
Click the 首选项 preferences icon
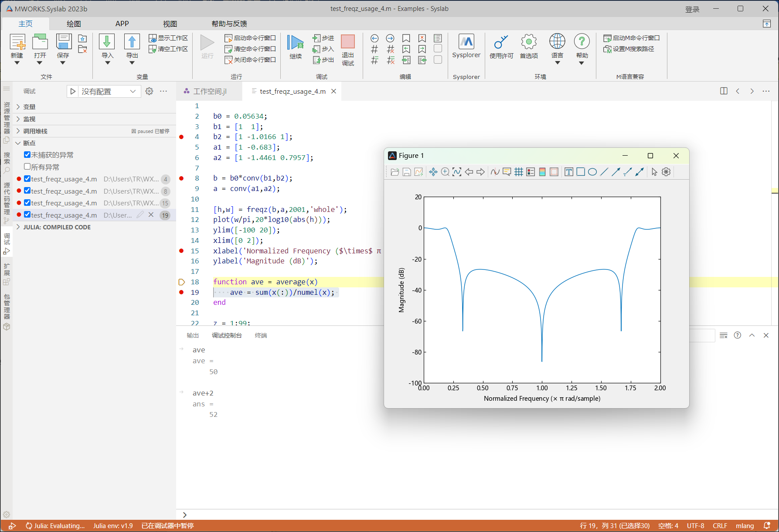tap(528, 46)
